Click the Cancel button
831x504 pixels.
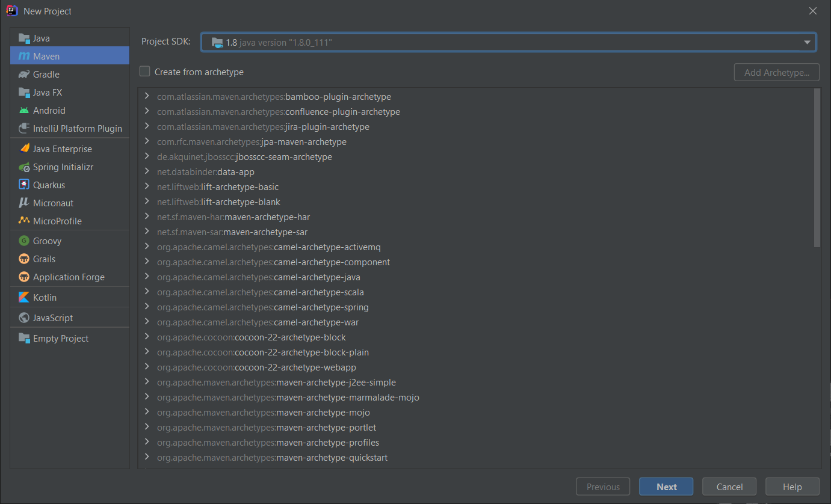729,487
